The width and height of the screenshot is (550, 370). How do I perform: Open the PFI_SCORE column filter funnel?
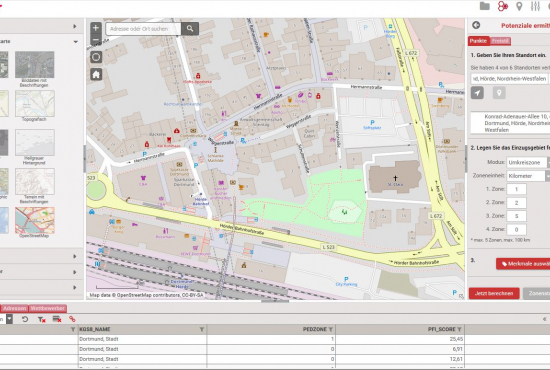[459, 329]
